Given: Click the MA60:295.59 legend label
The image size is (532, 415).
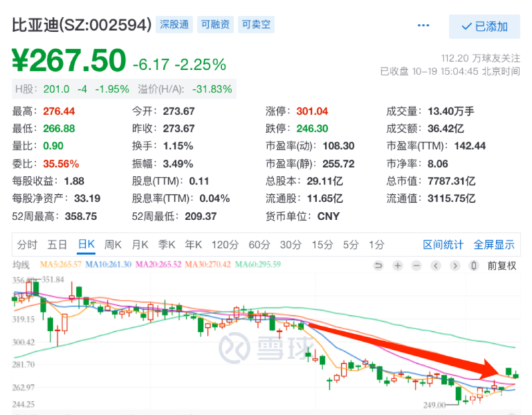Looking at the screenshot, I should click(x=258, y=264).
